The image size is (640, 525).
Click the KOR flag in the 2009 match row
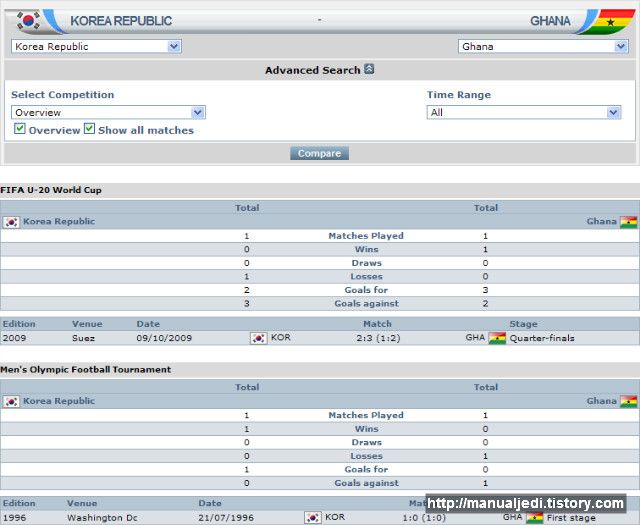tap(258, 338)
